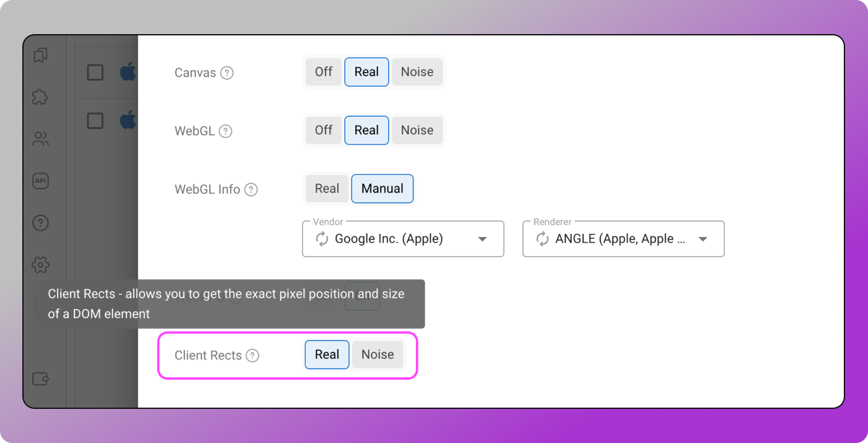The width and height of the screenshot is (868, 443).
Task: Click the help icon next to WebGL
Action: [x=226, y=131]
